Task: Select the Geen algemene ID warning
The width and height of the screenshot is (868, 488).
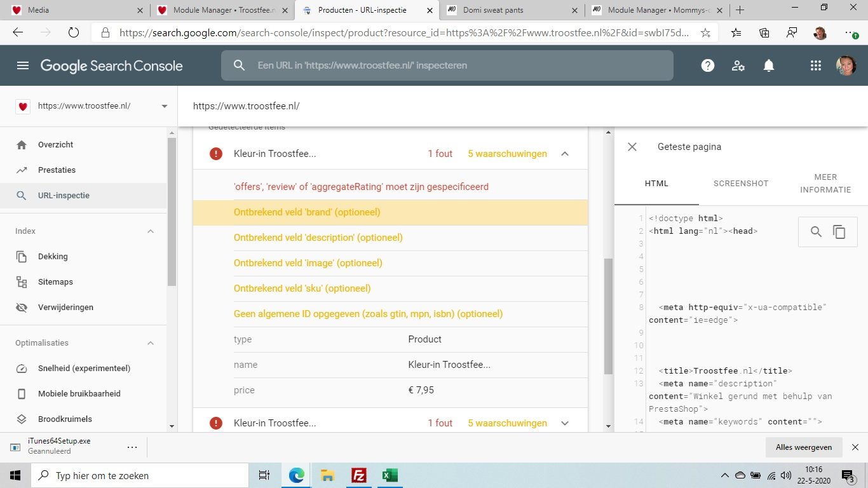Action: (390, 314)
